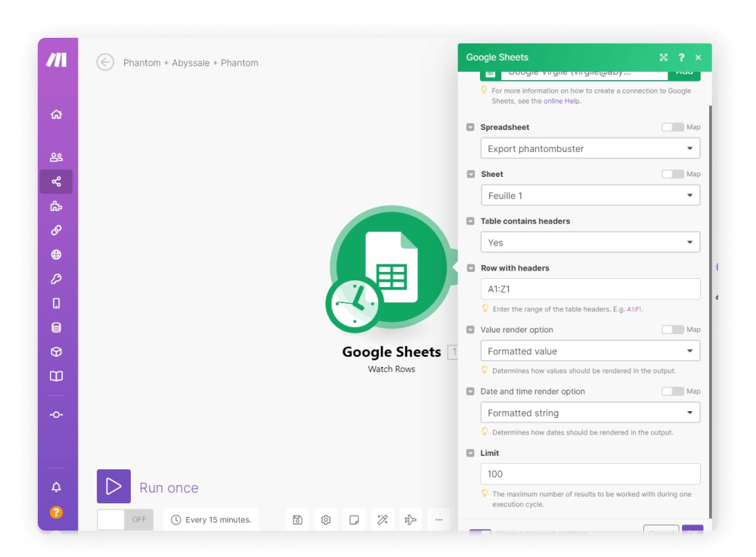Collapse Value render option arrow
756x557 pixels.
coord(470,330)
